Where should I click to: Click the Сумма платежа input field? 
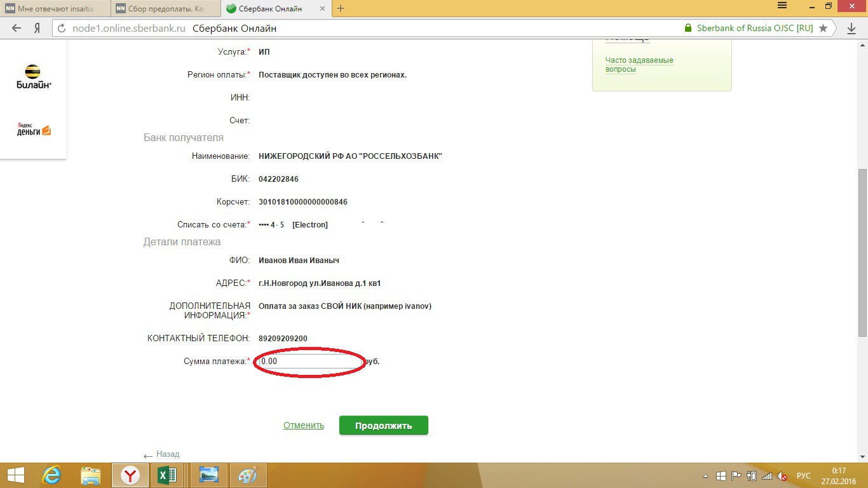click(310, 361)
